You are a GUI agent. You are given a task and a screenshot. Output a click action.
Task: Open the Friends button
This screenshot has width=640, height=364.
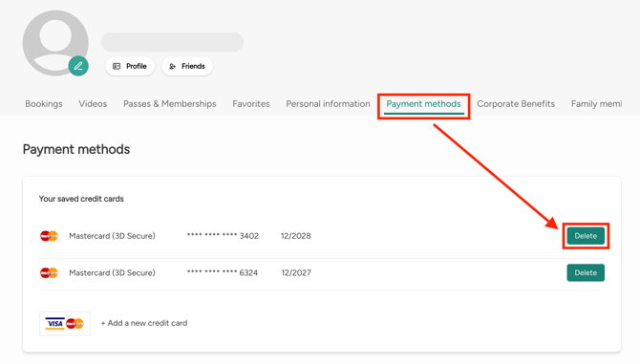coord(187,66)
